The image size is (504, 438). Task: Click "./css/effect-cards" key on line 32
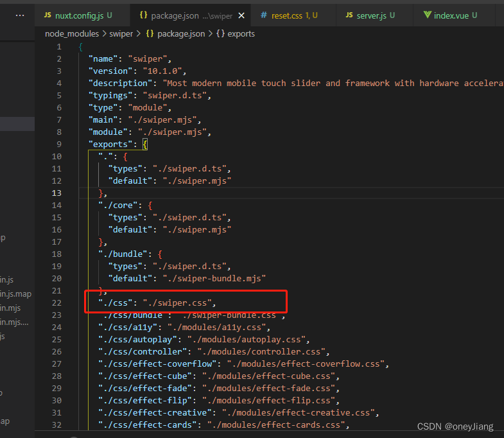pyautogui.click(x=148, y=425)
